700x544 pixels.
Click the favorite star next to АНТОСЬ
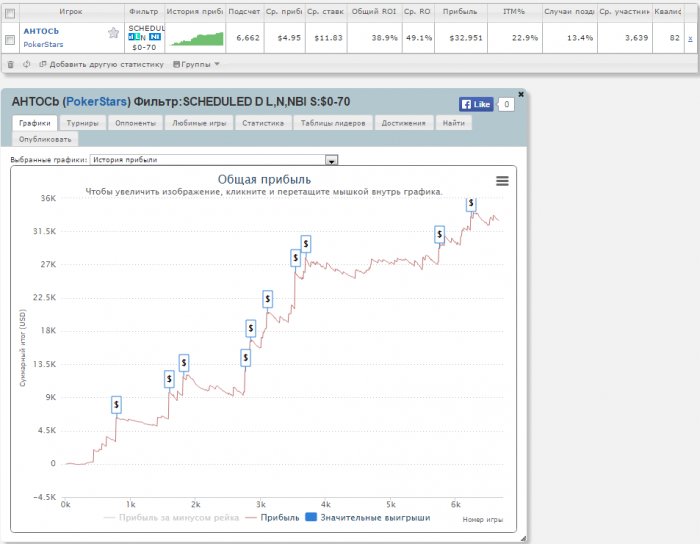(x=113, y=33)
